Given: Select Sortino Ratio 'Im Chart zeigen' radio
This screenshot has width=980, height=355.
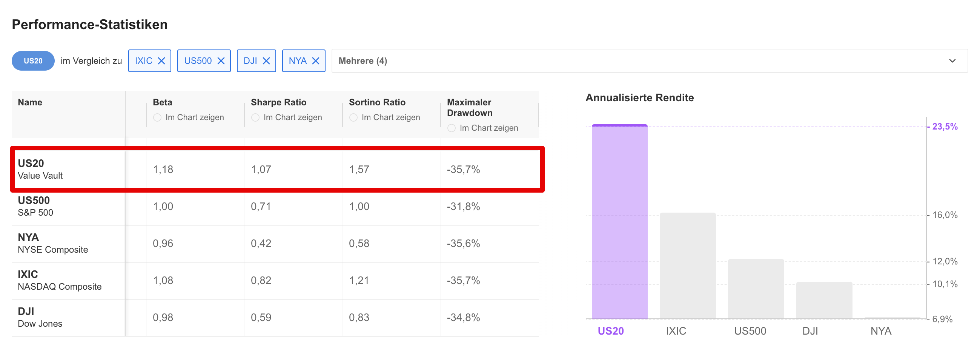Looking at the screenshot, I should [x=353, y=118].
